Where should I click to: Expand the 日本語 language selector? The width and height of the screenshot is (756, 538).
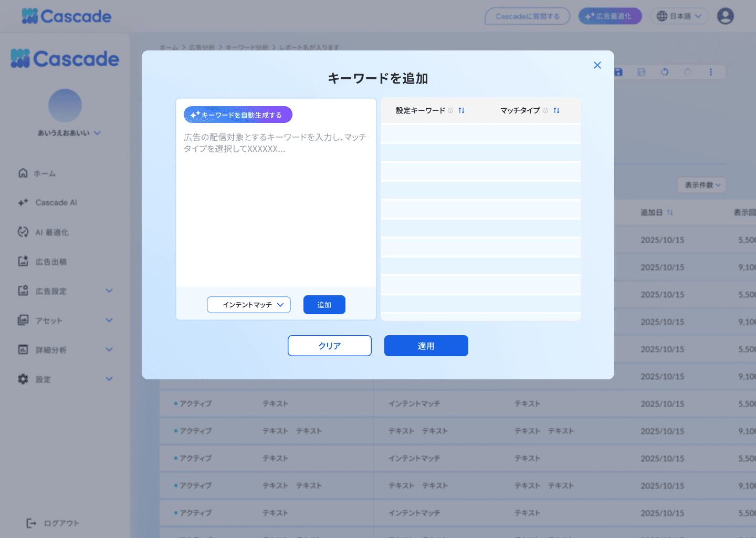(x=679, y=16)
